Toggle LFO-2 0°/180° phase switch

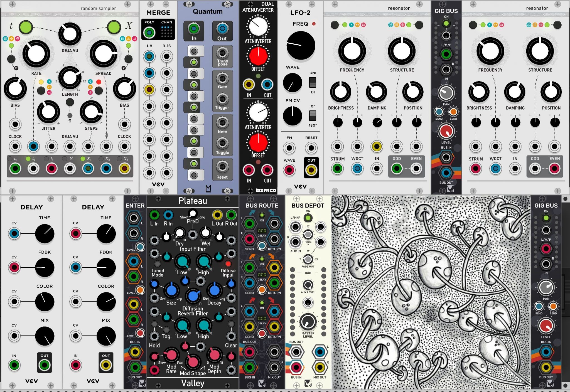coord(313,116)
